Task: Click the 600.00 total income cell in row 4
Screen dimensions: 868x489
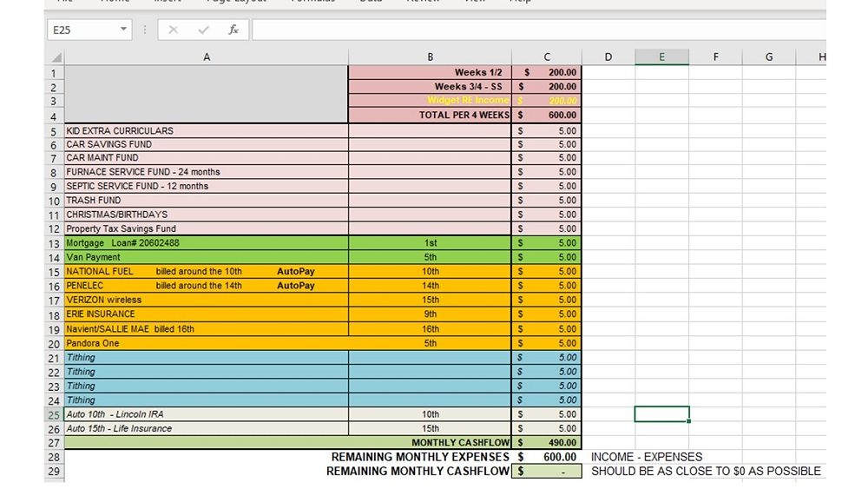Action: (x=547, y=116)
